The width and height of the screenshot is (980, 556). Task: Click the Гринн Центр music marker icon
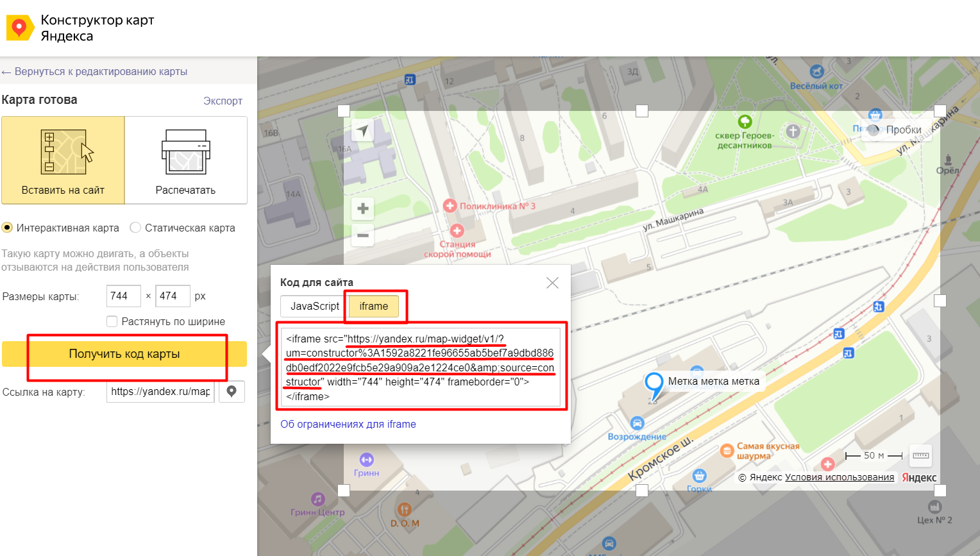[x=318, y=499]
